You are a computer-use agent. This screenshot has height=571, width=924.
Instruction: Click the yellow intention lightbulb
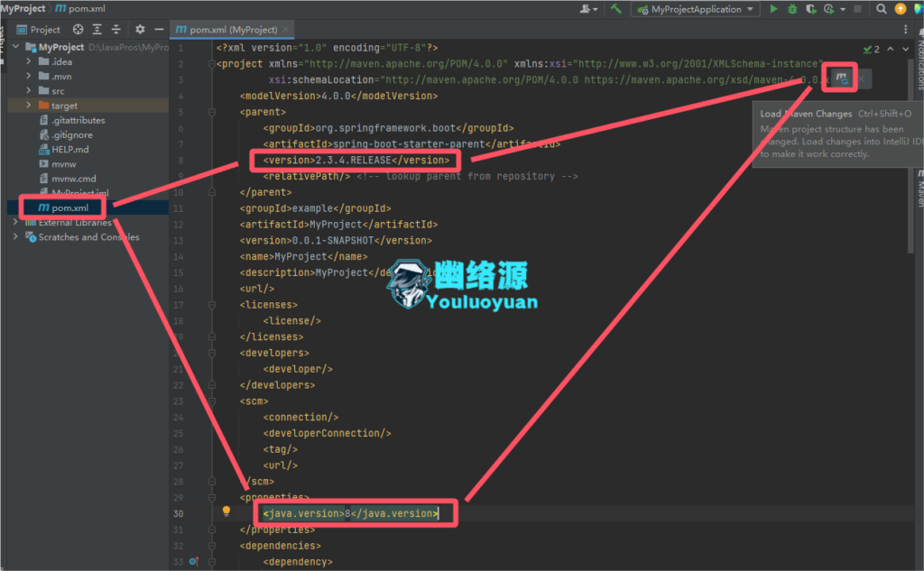[x=226, y=511]
